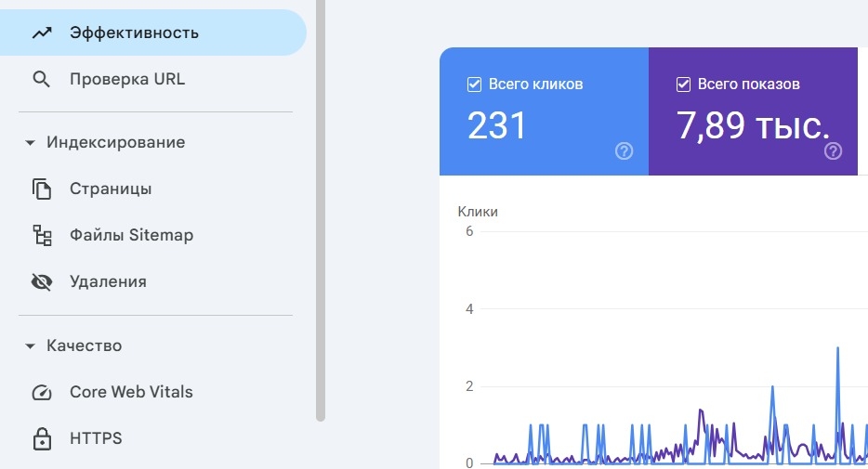Viewport: 868px width, 469px height.
Task: Collapse the Качество section arrow
Action: tap(30, 346)
